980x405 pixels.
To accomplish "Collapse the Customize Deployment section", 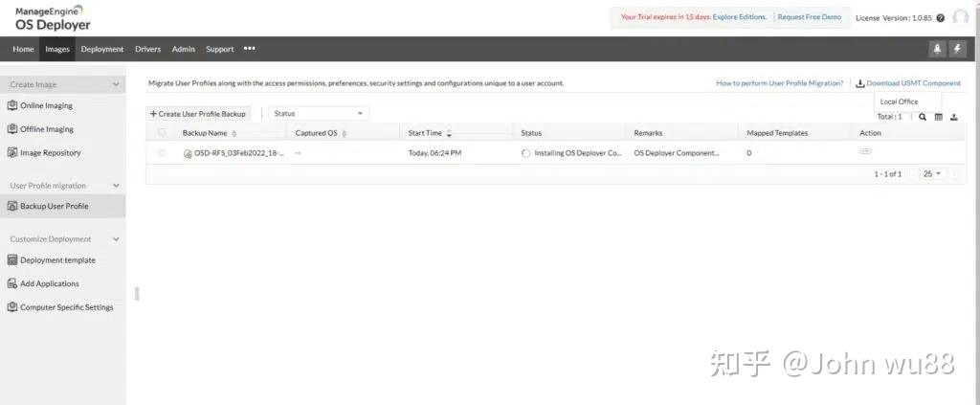I will [x=116, y=238].
